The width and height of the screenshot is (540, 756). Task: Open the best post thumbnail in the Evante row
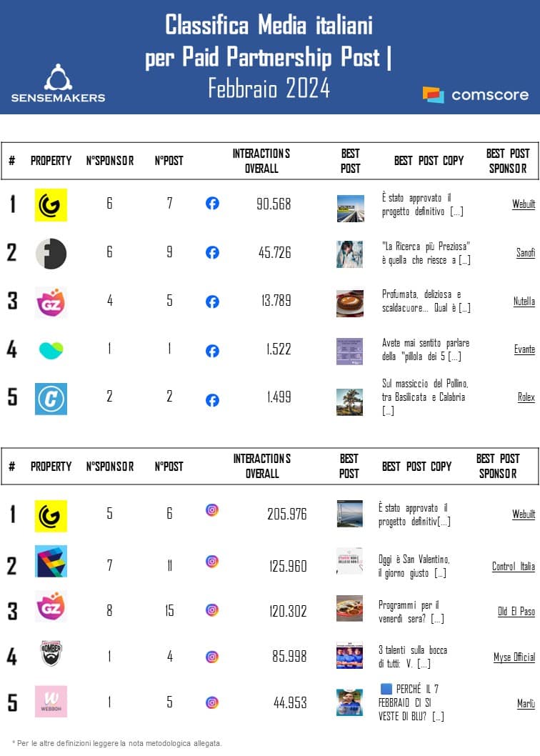[350, 351]
